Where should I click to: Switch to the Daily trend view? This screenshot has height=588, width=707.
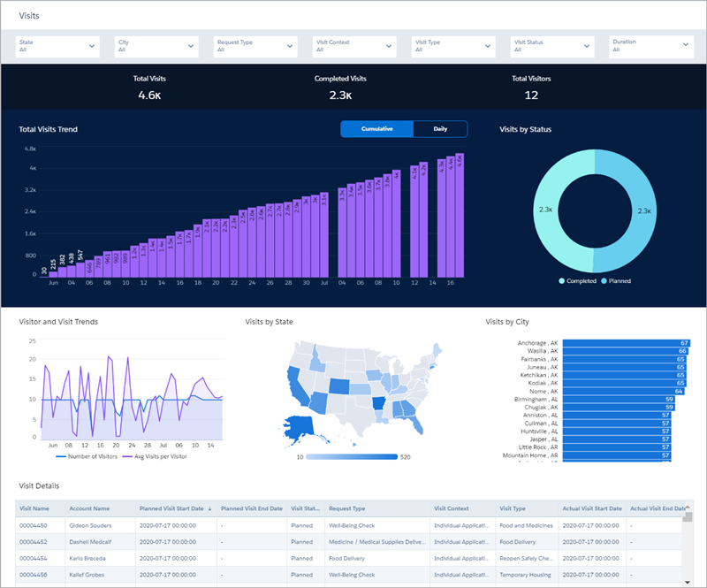[x=442, y=129]
